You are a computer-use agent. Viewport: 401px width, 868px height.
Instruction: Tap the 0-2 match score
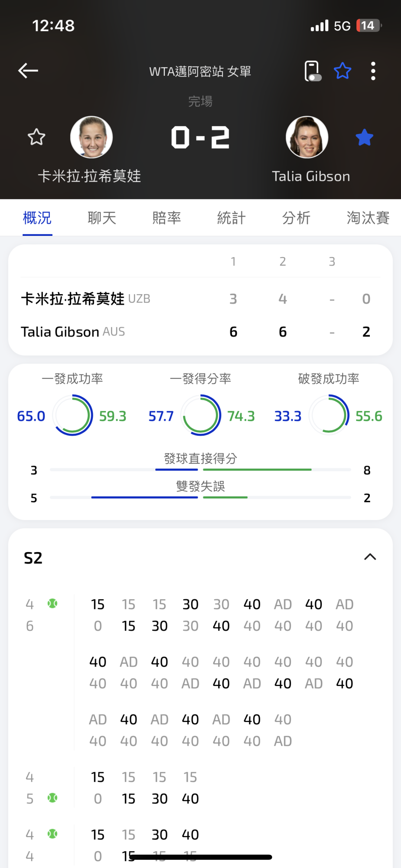click(x=200, y=137)
